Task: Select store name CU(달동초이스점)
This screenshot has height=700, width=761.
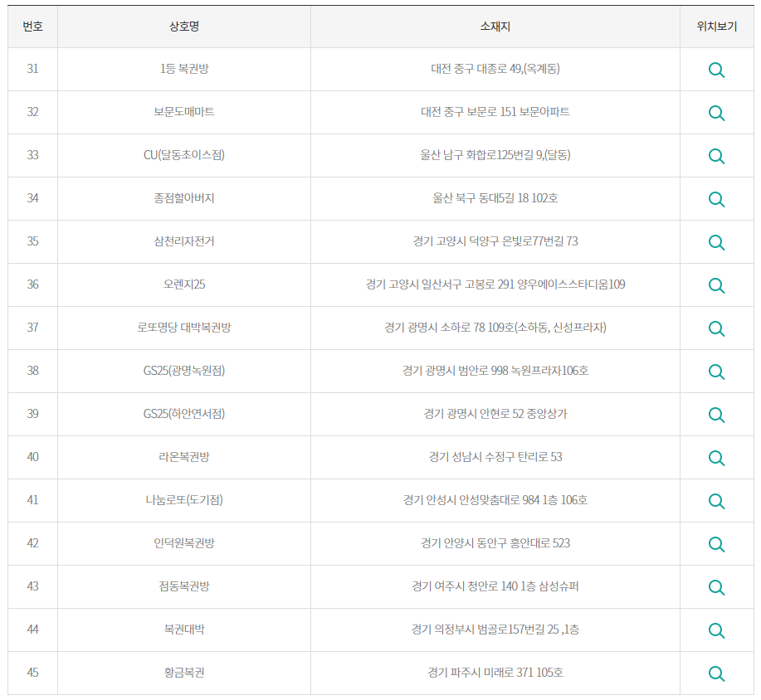Action: tap(184, 155)
